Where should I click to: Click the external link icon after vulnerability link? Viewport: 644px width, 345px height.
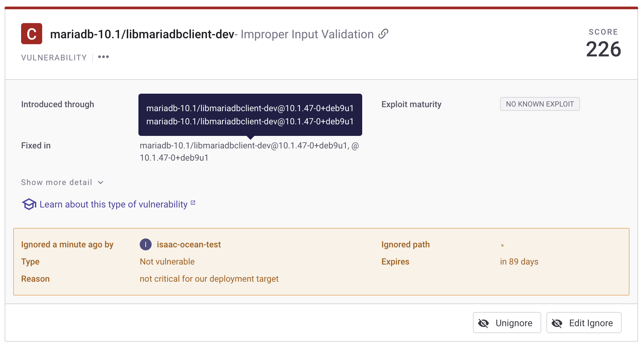click(x=193, y=203)
